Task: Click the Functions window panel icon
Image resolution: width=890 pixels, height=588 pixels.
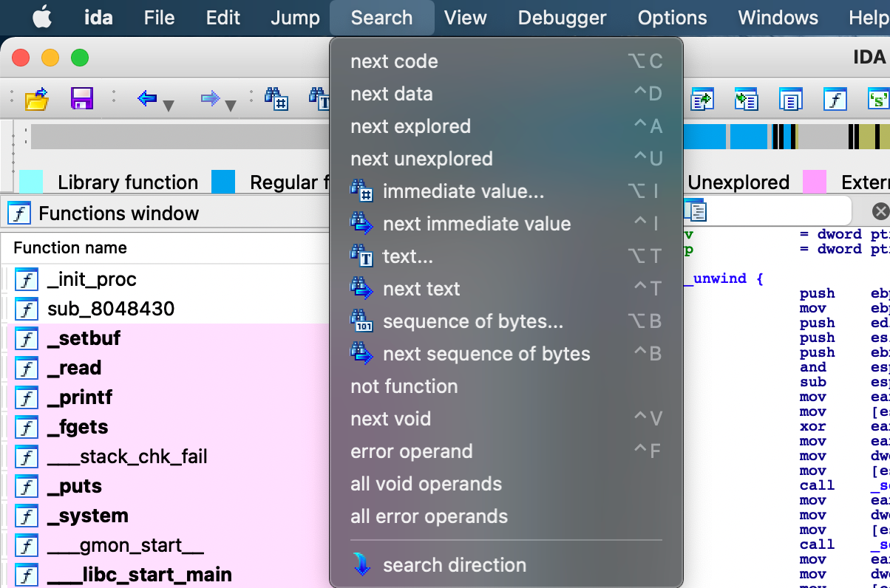Action: pyautogui.click(x=19, y=213)
